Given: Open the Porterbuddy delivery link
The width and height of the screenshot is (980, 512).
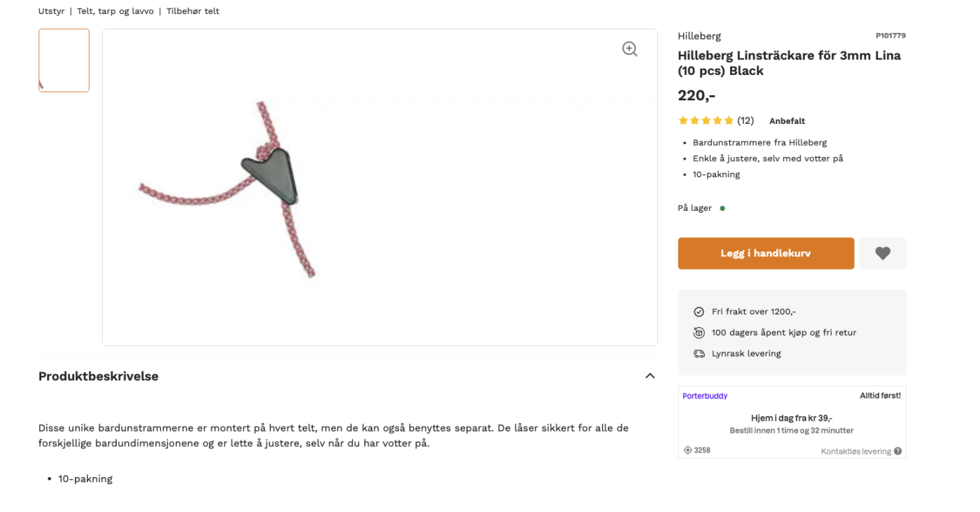Looking at the screenshot, I should (x=705, y=395).
